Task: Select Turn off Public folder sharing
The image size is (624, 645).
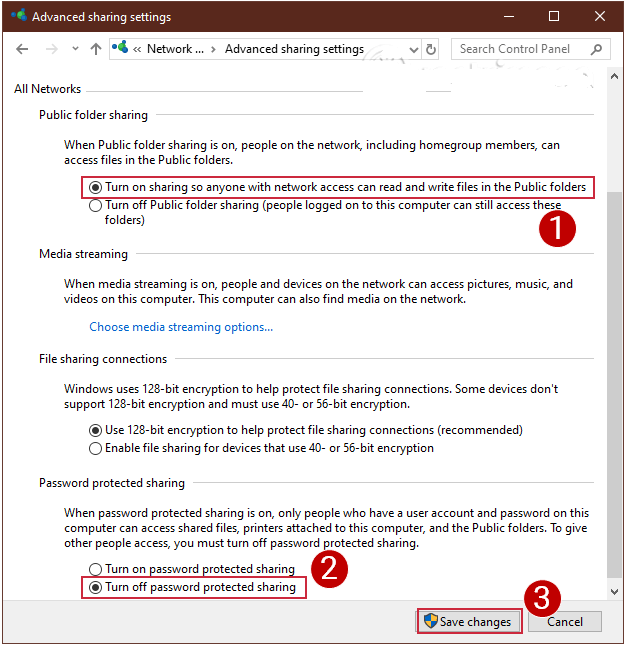Action: (325, 212)
